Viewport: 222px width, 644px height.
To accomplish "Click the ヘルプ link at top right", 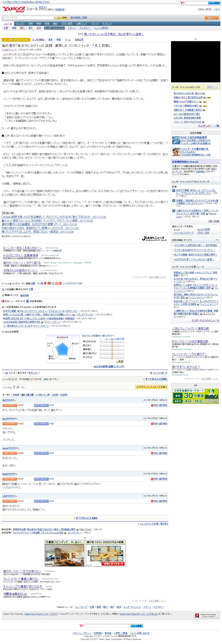I will click(x=217, y=9).
